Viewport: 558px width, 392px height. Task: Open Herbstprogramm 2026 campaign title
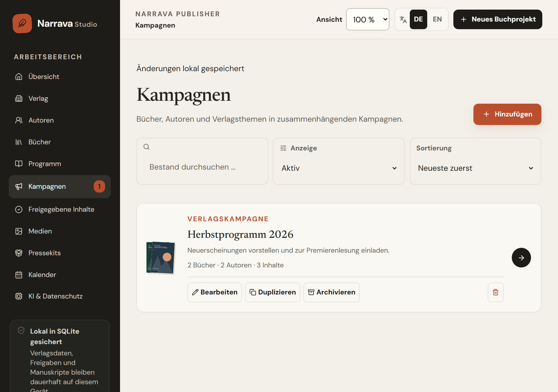click(240, 234)
